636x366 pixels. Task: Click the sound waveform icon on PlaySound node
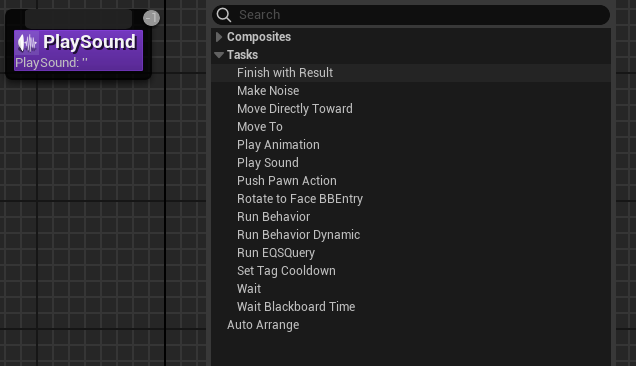click(x=27, y=43)
